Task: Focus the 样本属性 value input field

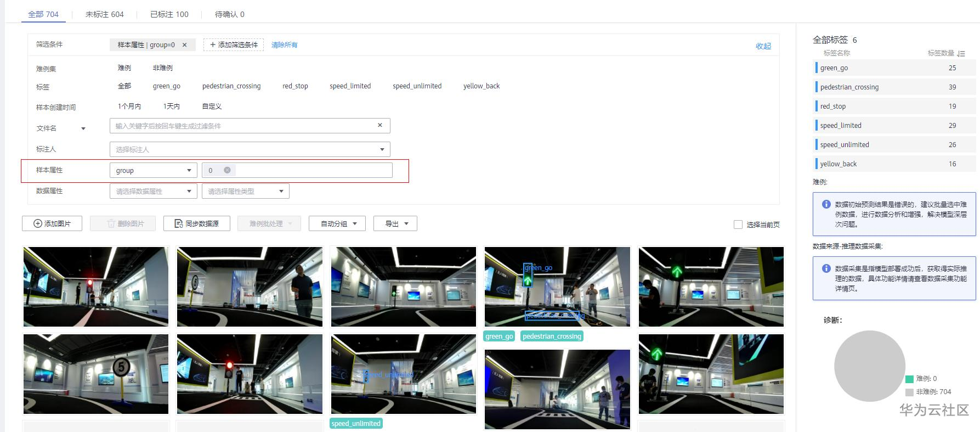Action: [x=297, y=170]
